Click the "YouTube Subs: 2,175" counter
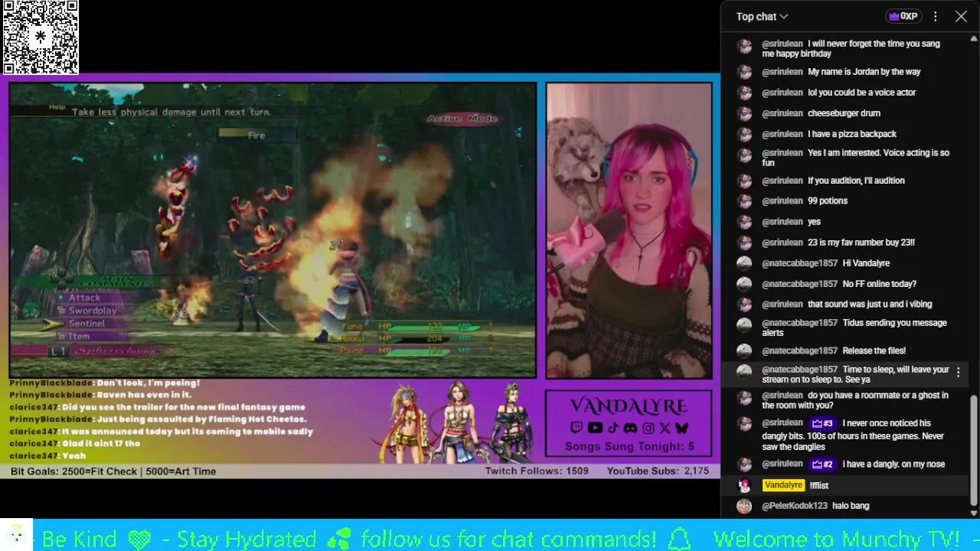The image size is (980, 551). tap(658, 471)
